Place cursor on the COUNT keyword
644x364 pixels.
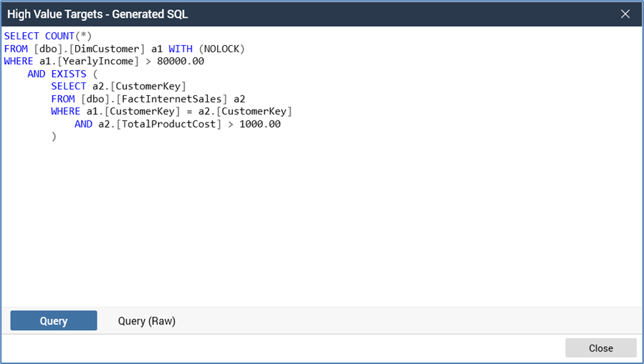pos(59,36)
